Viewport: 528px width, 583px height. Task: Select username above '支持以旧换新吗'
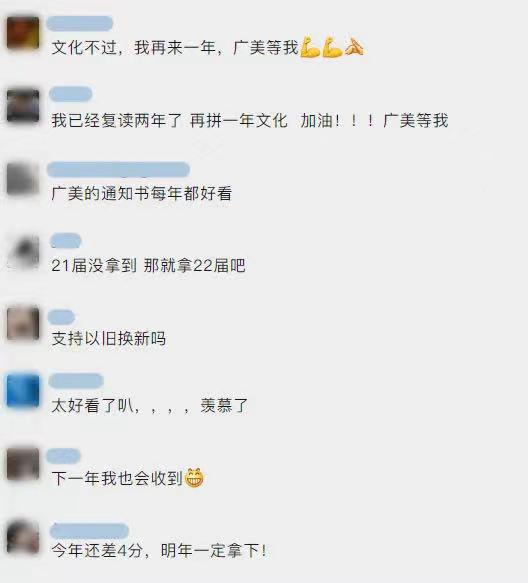click(x=61, y=317)
